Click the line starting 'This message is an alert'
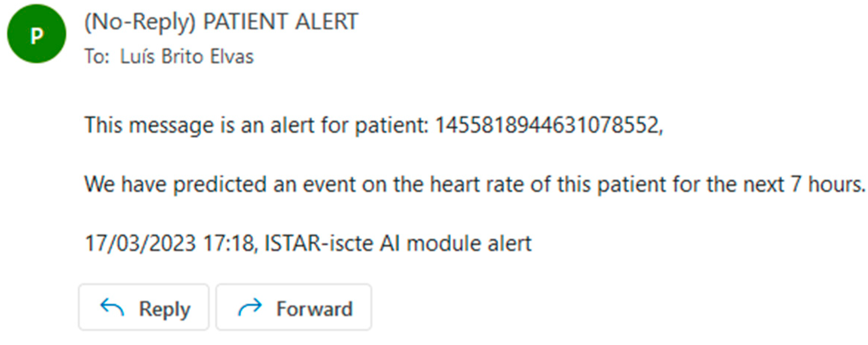Image resolution: width=868 pixels, height=345 pixels. (255, 125)
